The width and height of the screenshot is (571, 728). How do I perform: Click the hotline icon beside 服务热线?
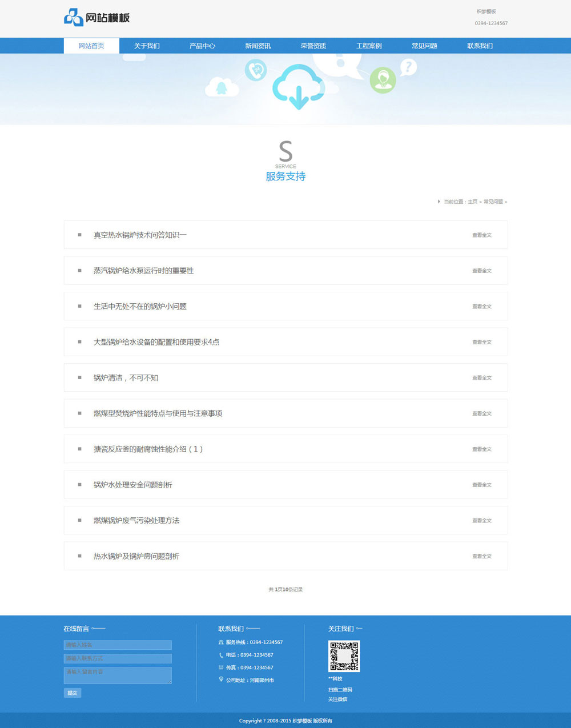point(221,642)
